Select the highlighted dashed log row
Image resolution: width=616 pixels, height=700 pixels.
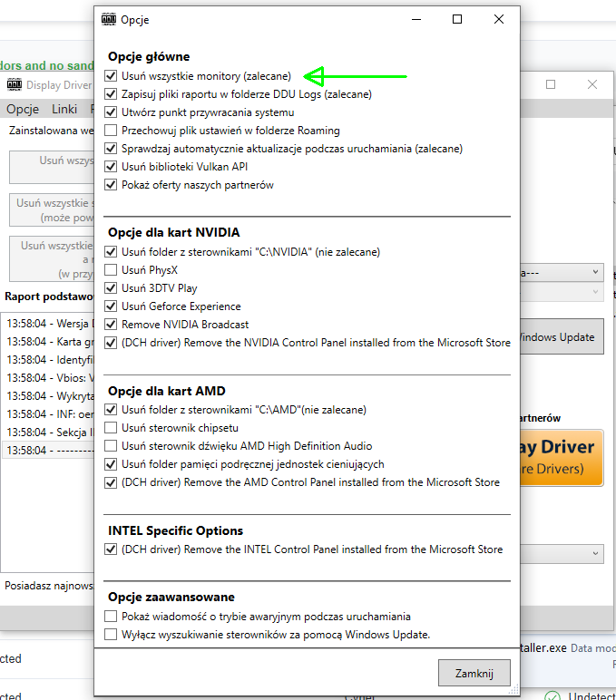pyautogui.click(x=48, y=450)
